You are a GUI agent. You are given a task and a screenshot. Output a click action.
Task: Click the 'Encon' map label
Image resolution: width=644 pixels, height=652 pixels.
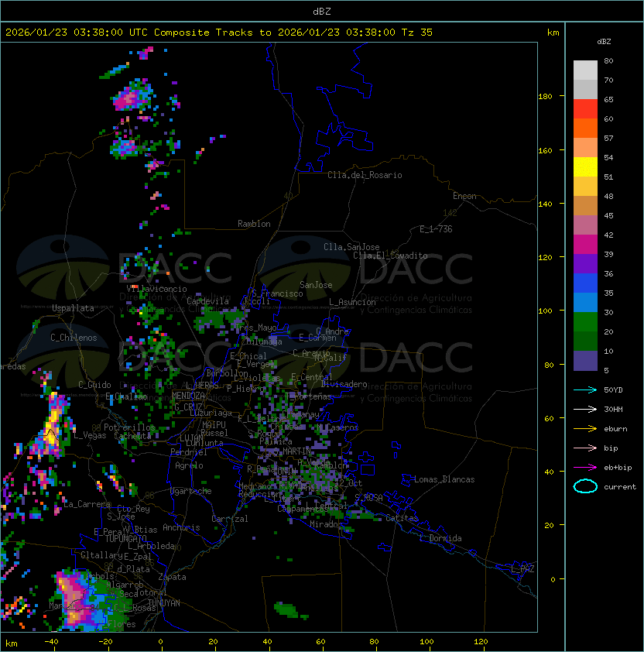pyautogui.click(x=464, y=196)
